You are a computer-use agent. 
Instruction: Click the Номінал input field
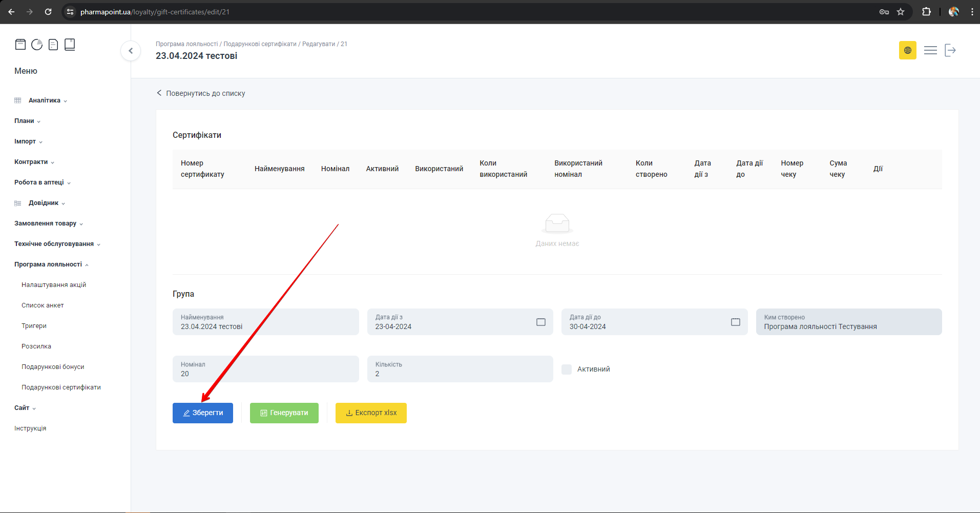tap(265, 370)
